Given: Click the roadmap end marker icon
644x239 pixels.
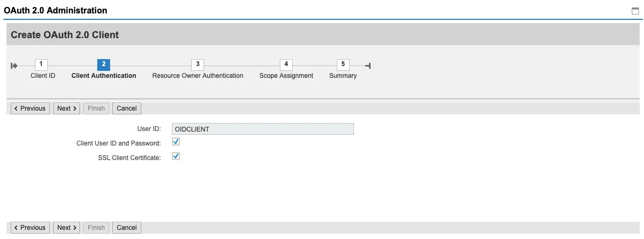Looking at the screenshot, I should (x=368, y=66).
